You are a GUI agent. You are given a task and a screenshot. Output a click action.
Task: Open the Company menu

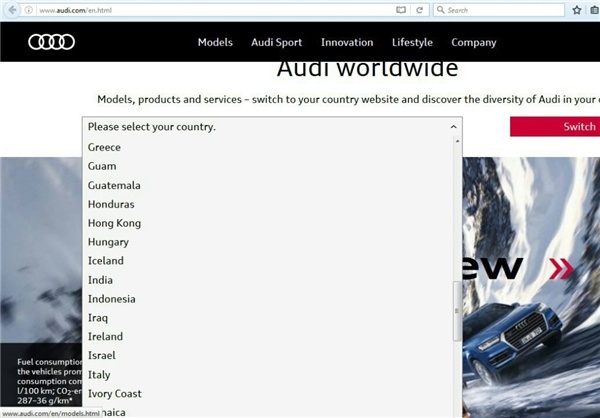(x=474, y=42)
